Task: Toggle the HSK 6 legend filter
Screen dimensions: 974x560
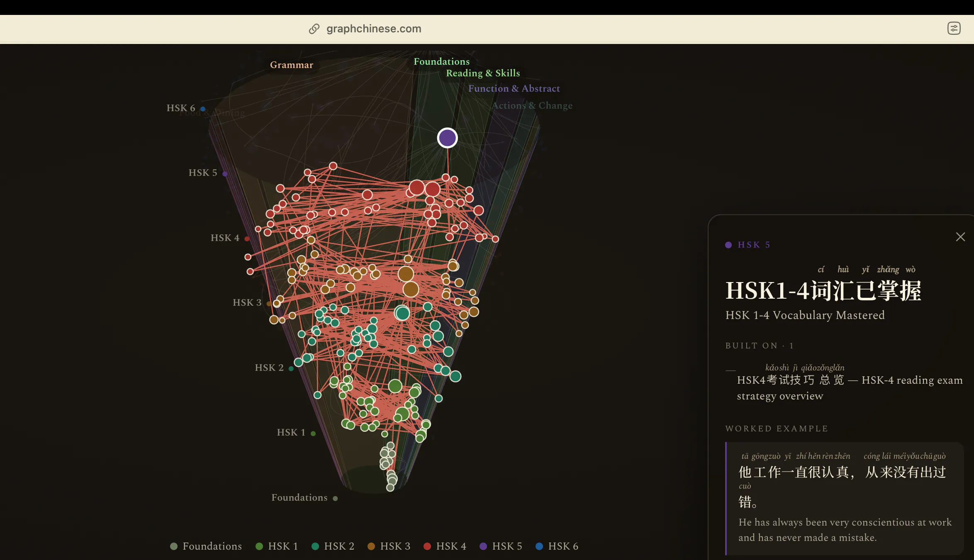Action: 557,546
